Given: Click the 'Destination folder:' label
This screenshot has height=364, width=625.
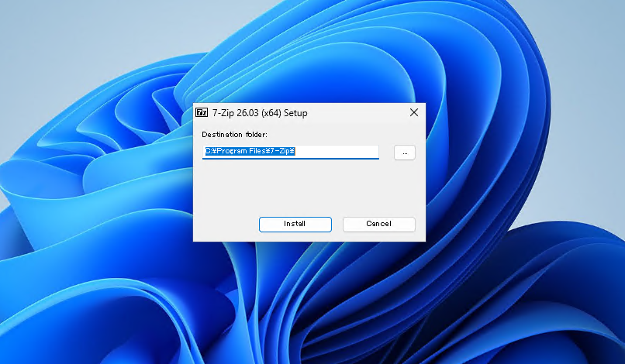Looking at the screenshot, I should pos(234,135).
